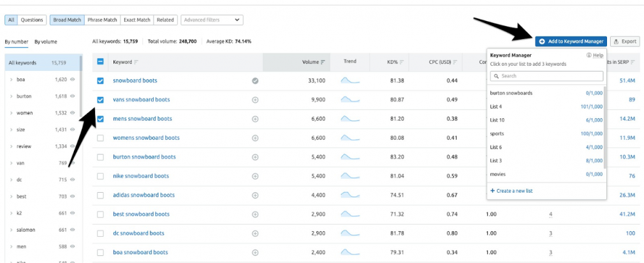
Task: Click the add icon beside boa snowboard boots
Action: click(x=255, y=252)
